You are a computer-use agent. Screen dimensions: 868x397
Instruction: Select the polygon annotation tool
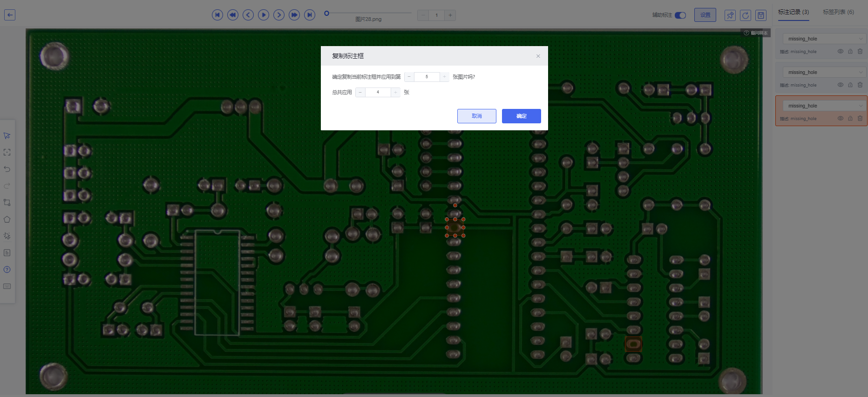[7, 219]
